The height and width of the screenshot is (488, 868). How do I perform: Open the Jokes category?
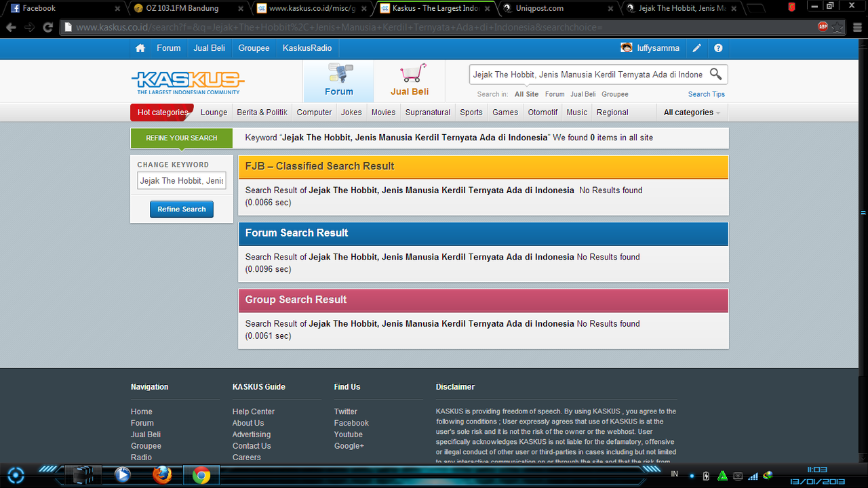click(x=351, y=113)
